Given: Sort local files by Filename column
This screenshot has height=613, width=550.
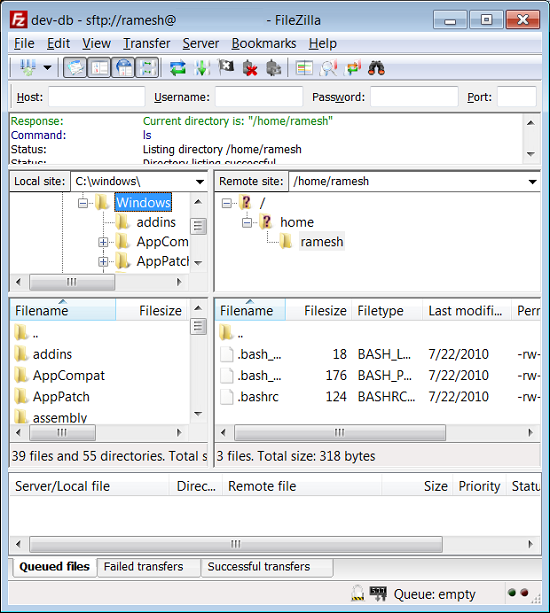Looking at the screenshot, I should [x=63, y=310].
